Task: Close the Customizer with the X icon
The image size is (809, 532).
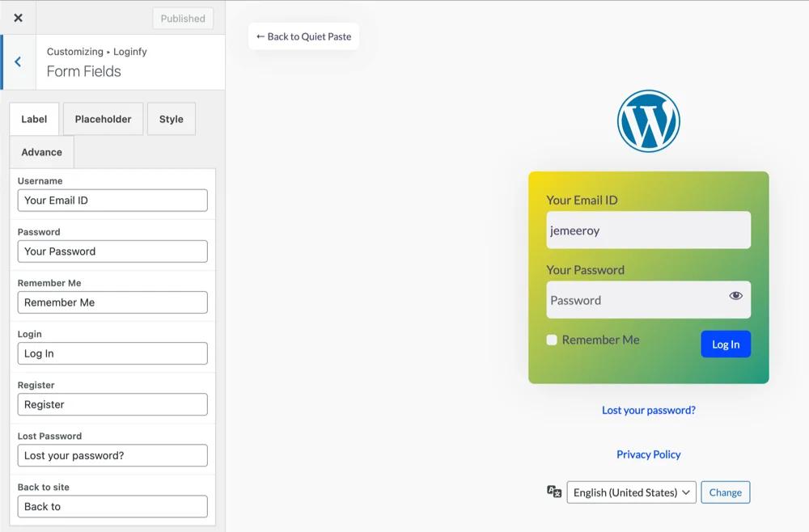Action: [x=18, y=18]
